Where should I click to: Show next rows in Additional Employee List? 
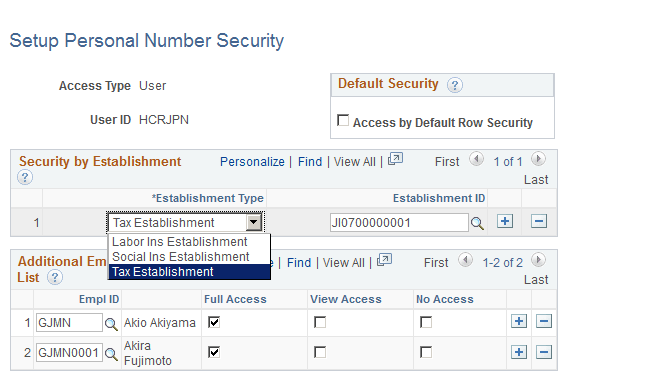tap(538, 260)
